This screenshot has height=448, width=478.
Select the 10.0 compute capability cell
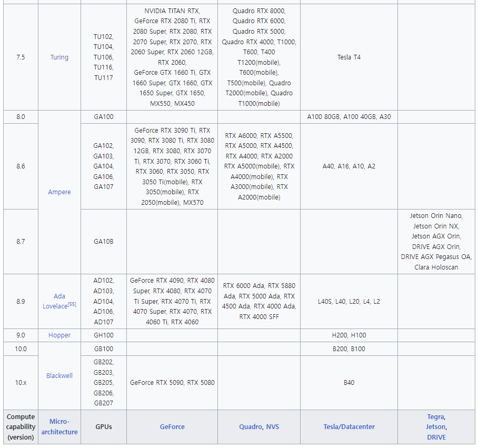(21, 349)
